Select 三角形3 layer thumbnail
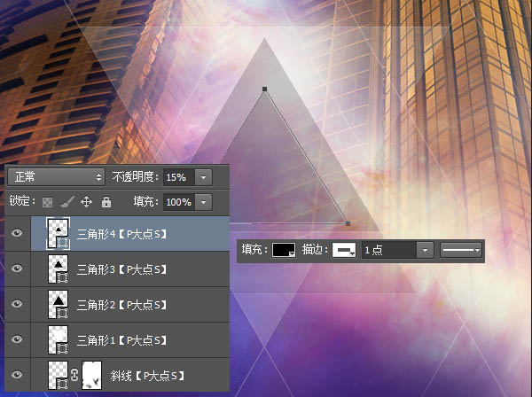532x397 pixels. 58,269
